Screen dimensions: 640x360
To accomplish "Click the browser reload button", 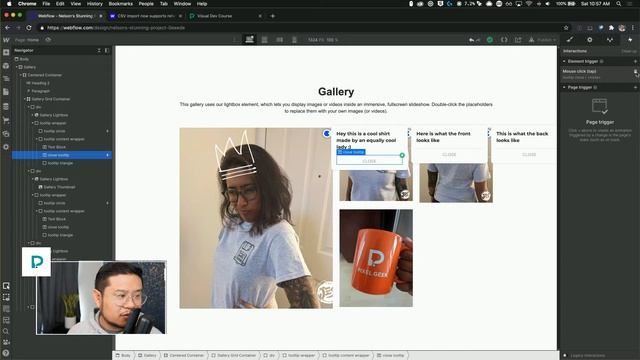I will pyautogui.click(x=29, y=28).
